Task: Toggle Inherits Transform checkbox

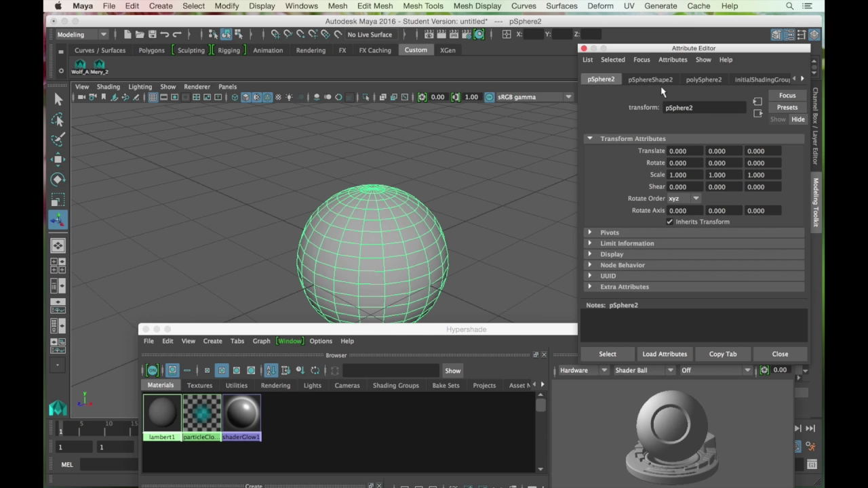Action: pyautogui.click(x=670, y=222)
